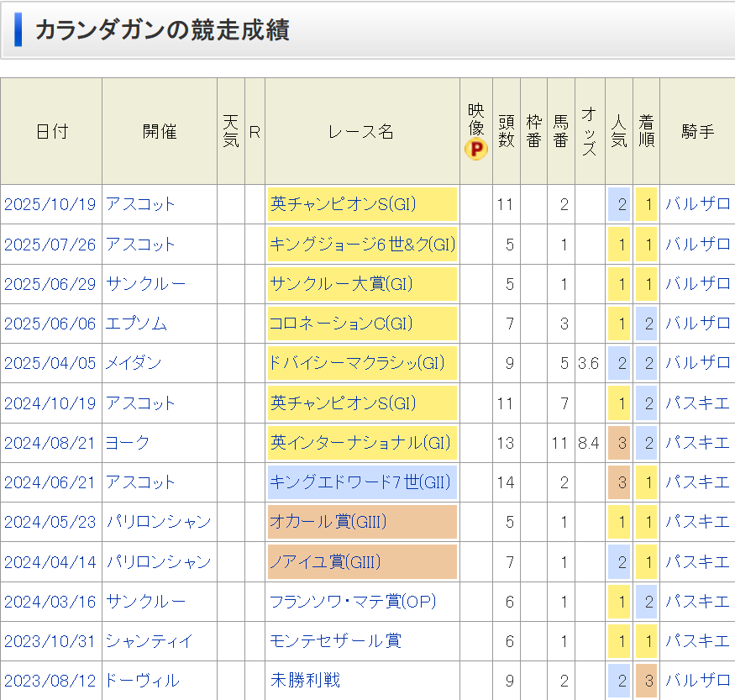Open the 2024/08/21 date link
Screen dimensions: 735x700
pos(50,443)
